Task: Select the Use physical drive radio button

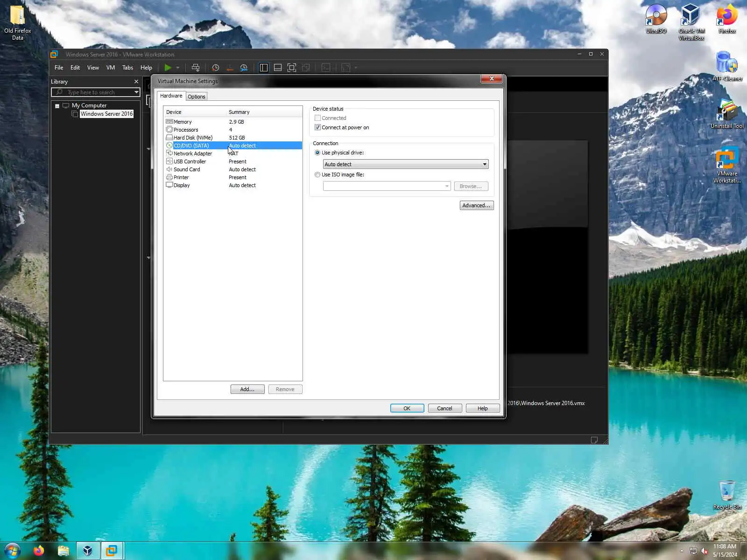Action: pyautogui.click(x=317, y=153)
